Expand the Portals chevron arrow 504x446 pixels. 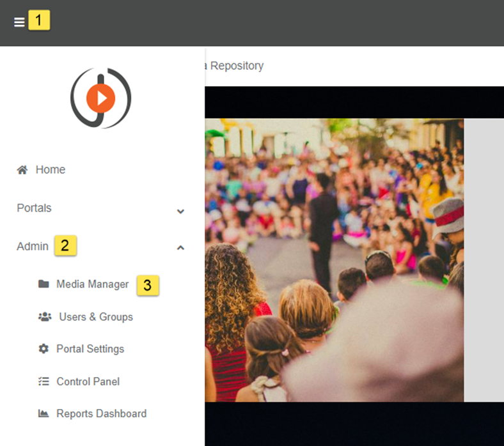point(180,211)
